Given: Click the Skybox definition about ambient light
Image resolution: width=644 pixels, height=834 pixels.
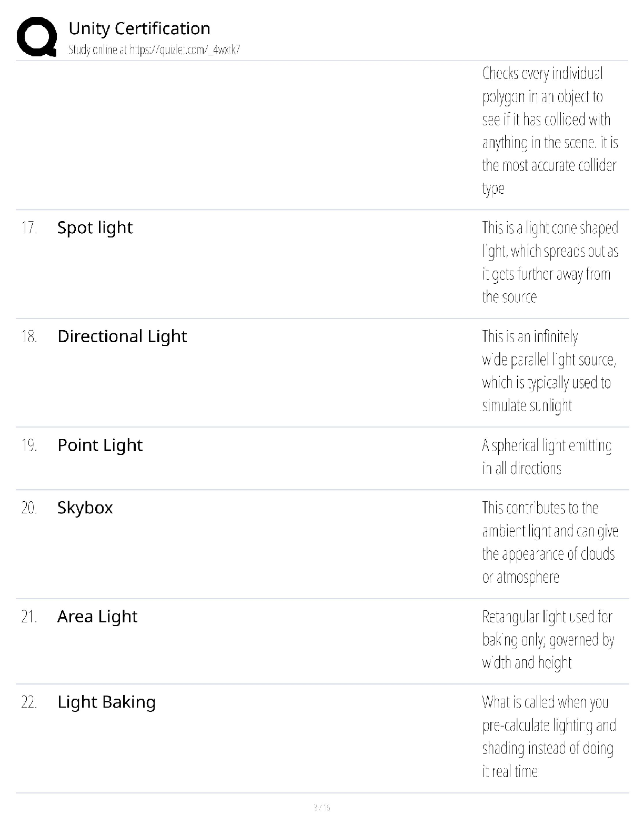Looking at the screenshot, I should pyautogui.click(x=550, y=542).
